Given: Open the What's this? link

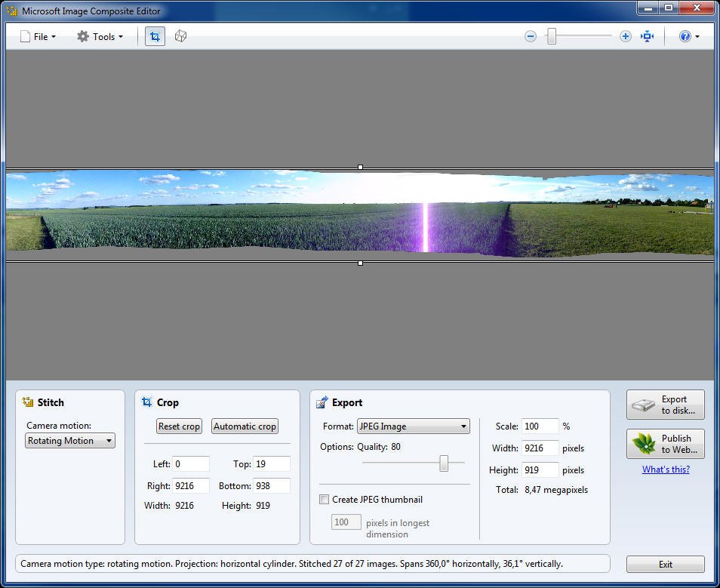Looking at the screenshot, I should pyautogui.click(x=666, y=469).
